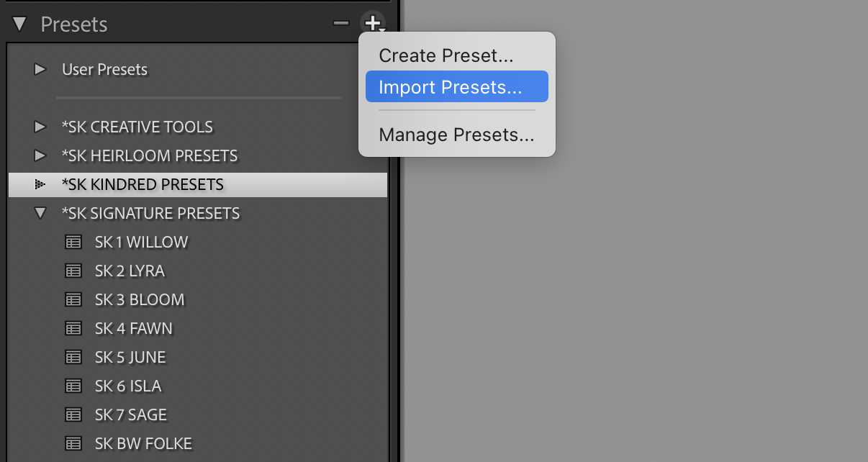The height and width of the screenshot is (462, 868).
Task: Collapse the *SK SIGNATURE PRESETS folder
Action: pyautogui.click(x=40, y=214)
